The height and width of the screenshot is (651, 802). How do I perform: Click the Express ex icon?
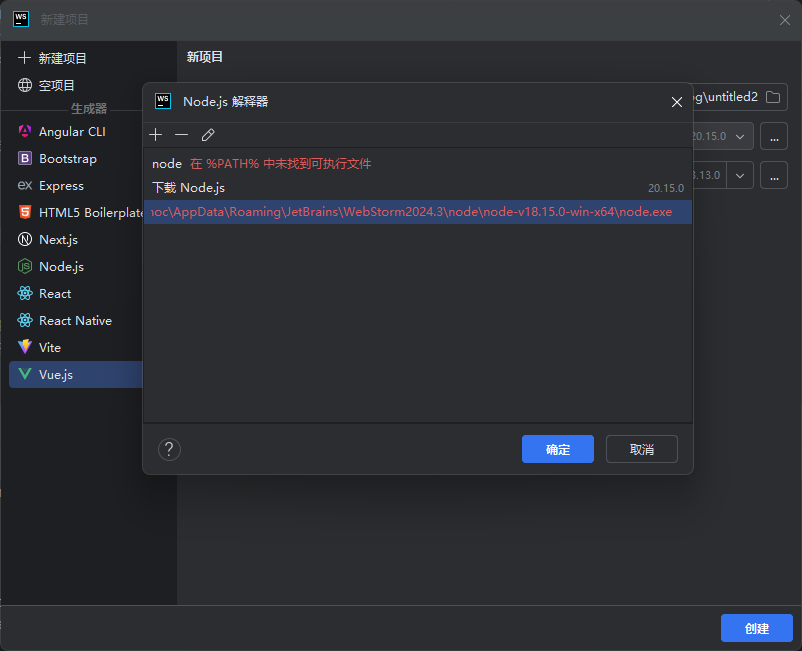click(x=25, y=185)
